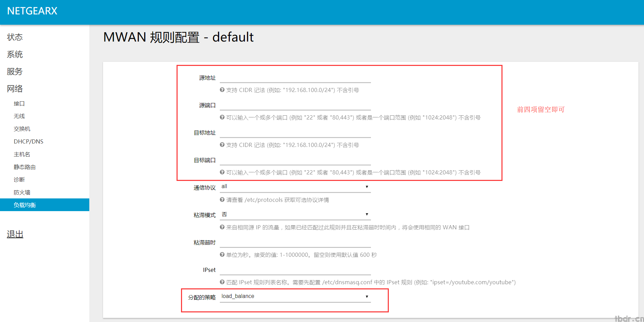
Task: Go to 接口 interfaces page
Action: 19,103
